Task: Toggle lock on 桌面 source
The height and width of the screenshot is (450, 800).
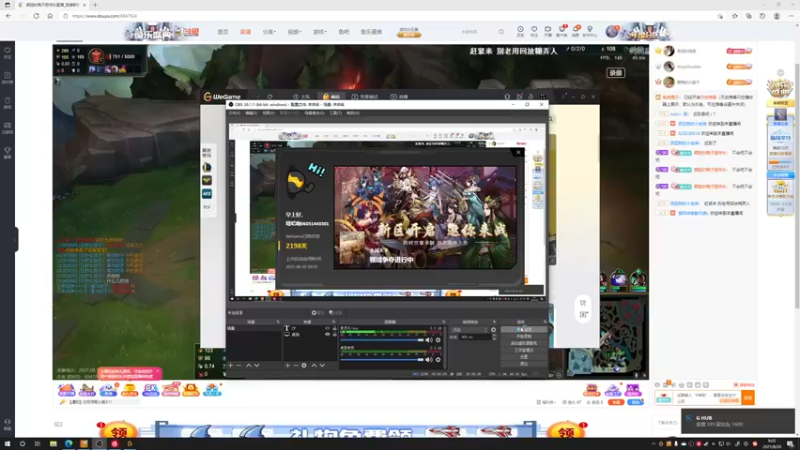Action: [x=334, y=335]
